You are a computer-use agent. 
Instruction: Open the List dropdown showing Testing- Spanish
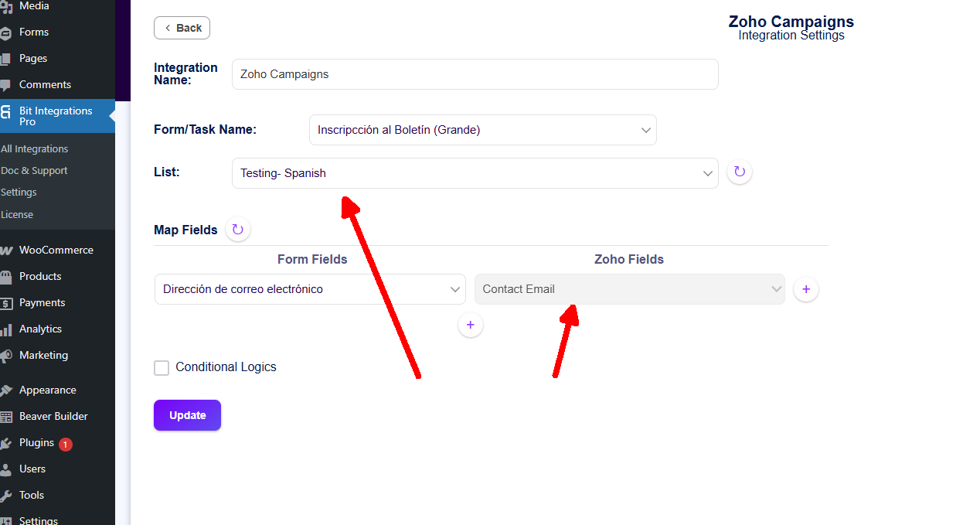[475, 173]
